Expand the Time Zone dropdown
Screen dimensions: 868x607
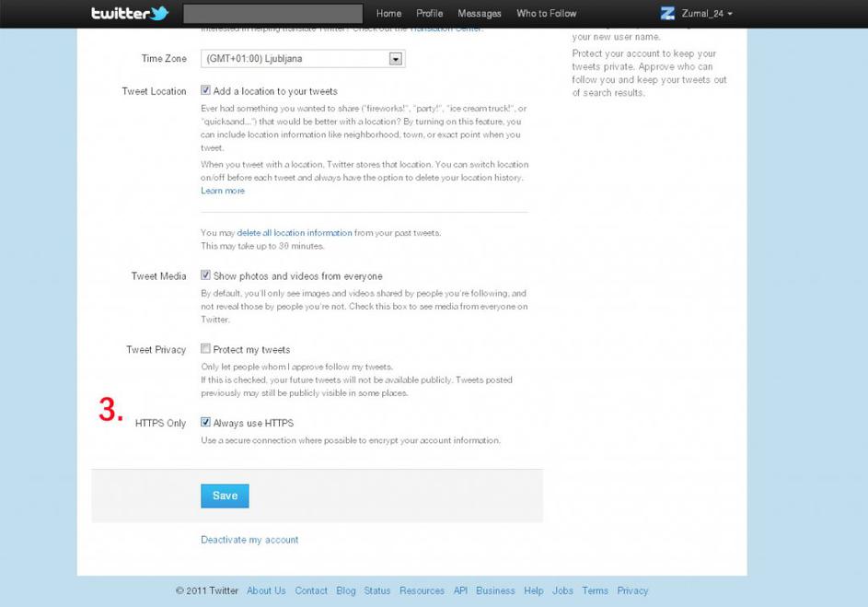point(396,59)
